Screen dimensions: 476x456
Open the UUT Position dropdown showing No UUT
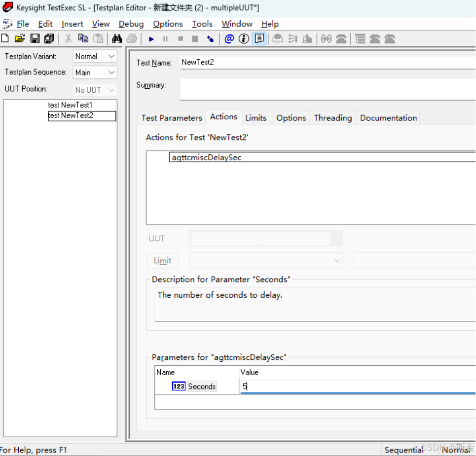[95, 90]
